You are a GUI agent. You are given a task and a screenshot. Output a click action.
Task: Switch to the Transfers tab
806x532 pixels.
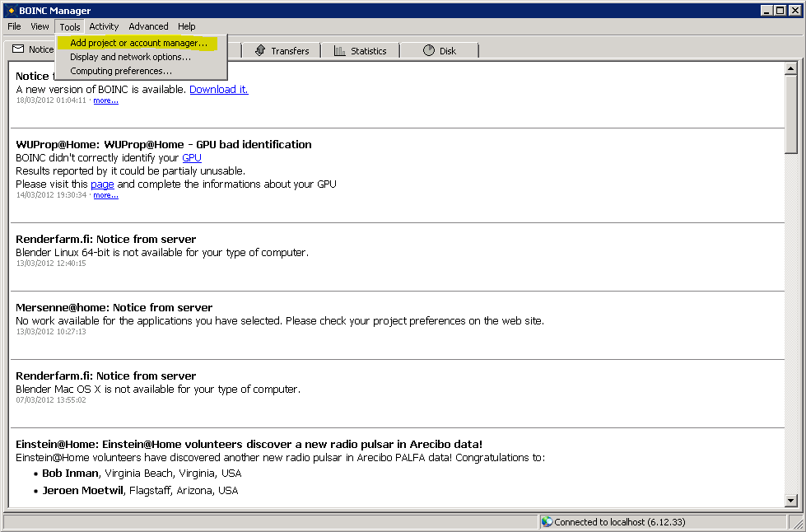coord(282,50)
